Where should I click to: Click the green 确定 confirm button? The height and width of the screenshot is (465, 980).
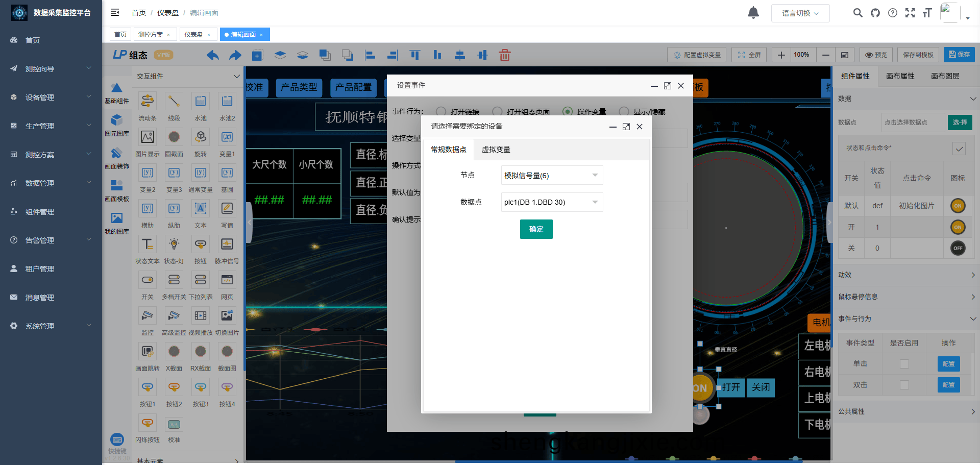click(x=536, y=229)
